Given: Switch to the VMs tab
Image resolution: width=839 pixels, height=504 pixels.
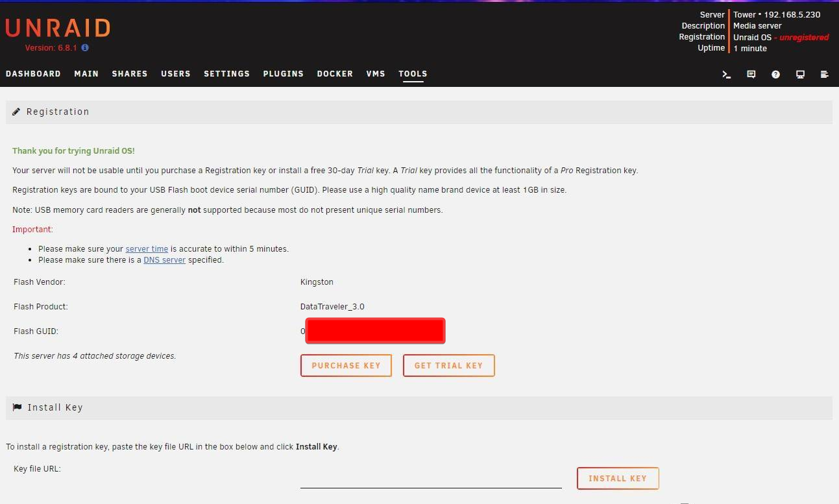Looking at the screenshot, I should (x=376, y=74).
